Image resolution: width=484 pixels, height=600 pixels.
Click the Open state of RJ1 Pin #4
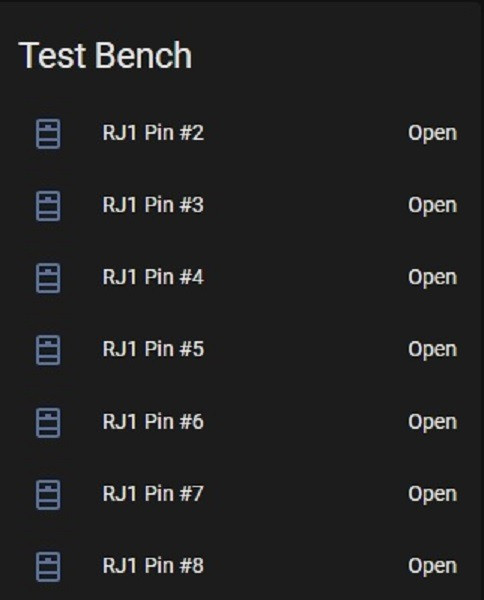pyautogui.click(x=432, y=278)
